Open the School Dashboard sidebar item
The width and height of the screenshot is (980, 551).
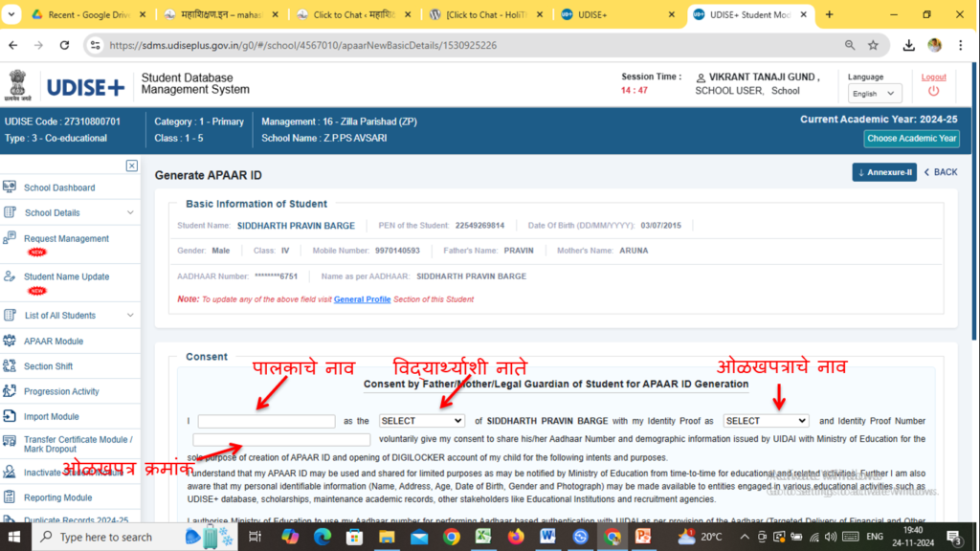pos(59,187)
